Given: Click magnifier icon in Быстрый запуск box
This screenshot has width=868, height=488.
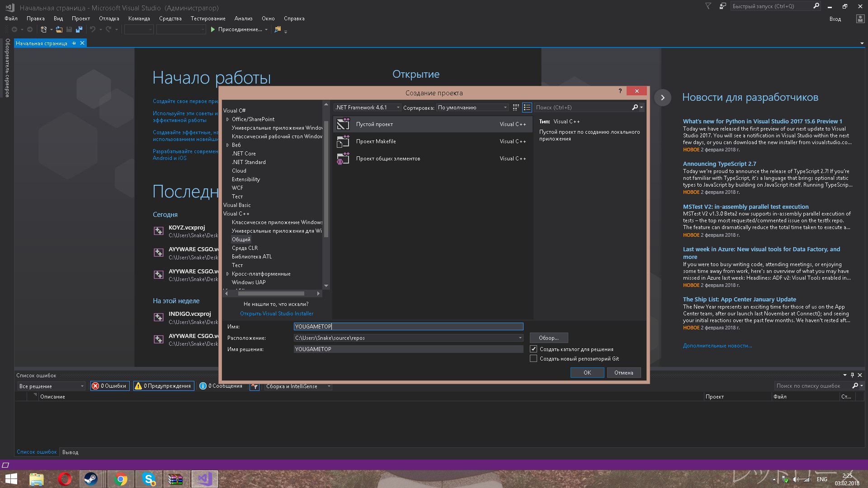Looking at the screenshot, I should [x=816, y=6].
